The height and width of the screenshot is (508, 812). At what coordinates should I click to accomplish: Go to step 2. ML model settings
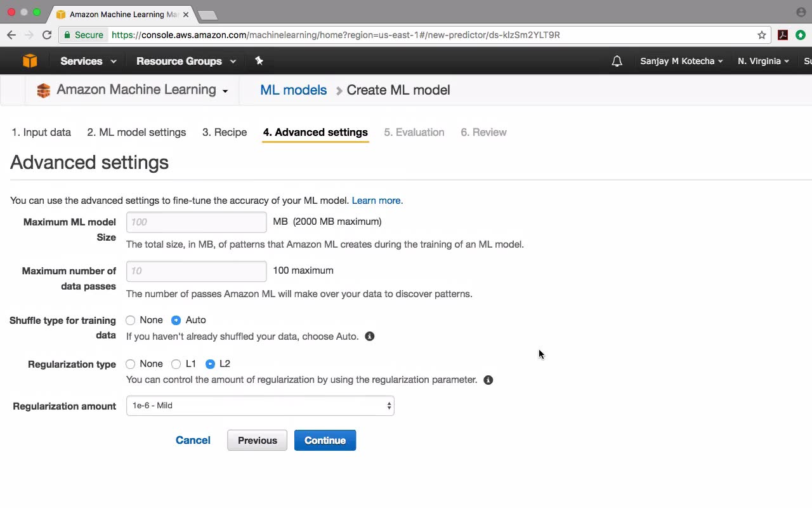pyautogui.click(x=136, y=133)
